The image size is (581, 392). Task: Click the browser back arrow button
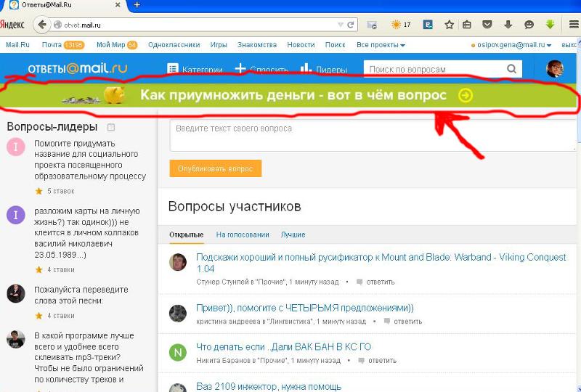click(x=42, y=25)
